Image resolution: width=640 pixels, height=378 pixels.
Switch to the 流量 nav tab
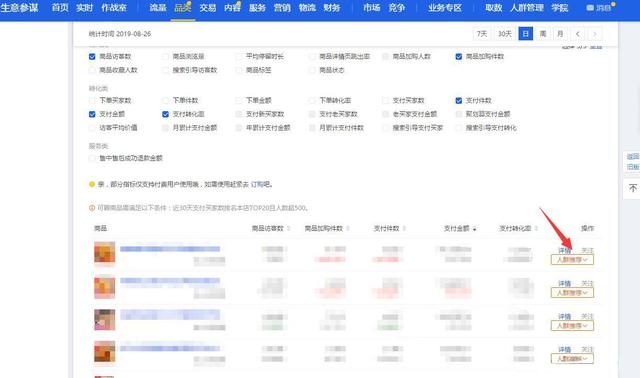click(x=158, y=7)
